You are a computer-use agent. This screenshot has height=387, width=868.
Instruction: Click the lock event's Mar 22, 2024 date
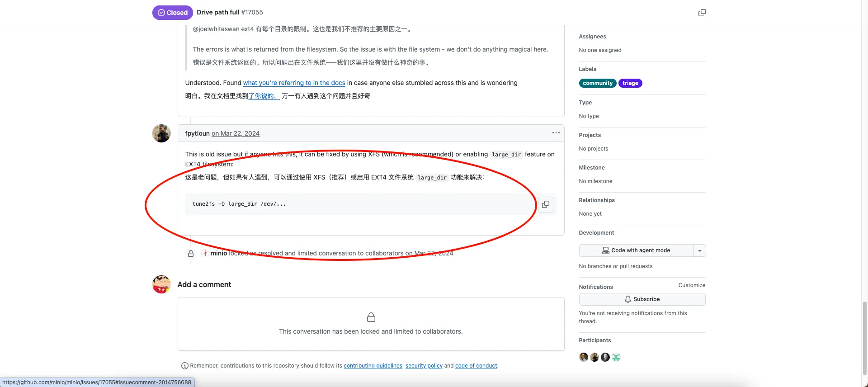click(434, 253)
